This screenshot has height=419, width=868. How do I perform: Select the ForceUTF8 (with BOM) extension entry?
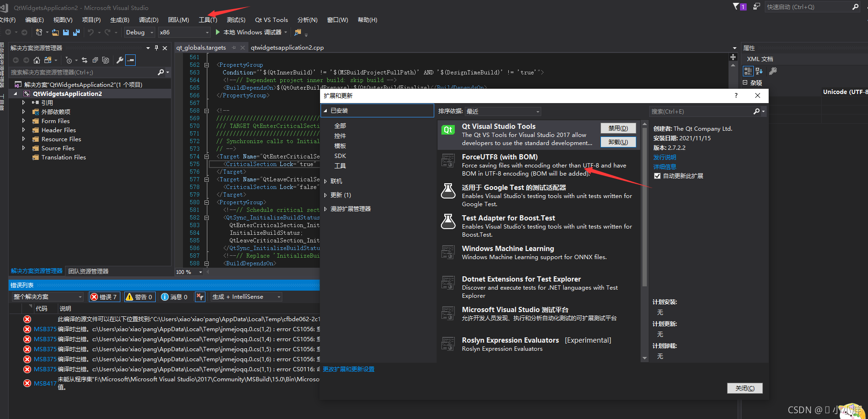click(538, 165)
